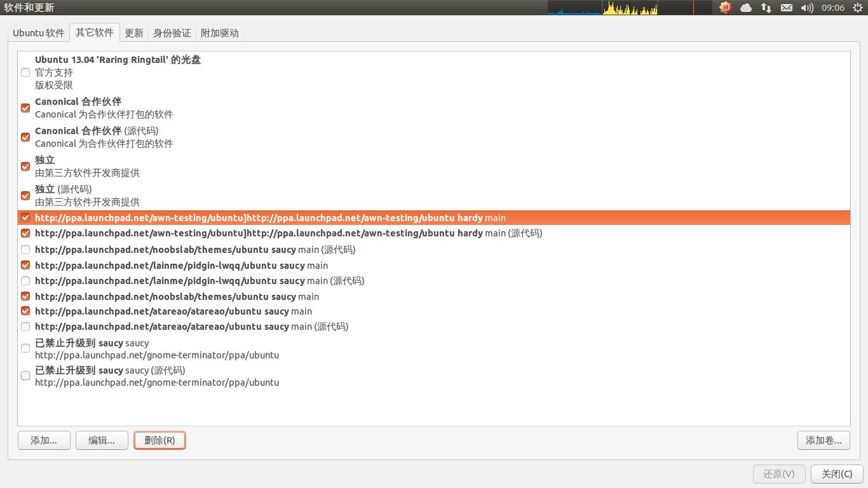
Task: Enable lainme pidgin-lwqq saucy main (源代码) checkbox
Action: click(x=25, y=281)
